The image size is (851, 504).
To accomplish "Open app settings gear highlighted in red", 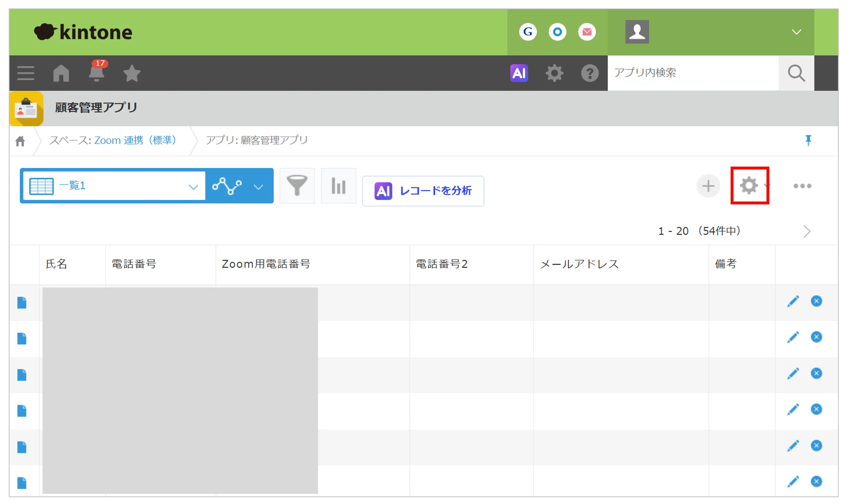I will coord(749,185).
